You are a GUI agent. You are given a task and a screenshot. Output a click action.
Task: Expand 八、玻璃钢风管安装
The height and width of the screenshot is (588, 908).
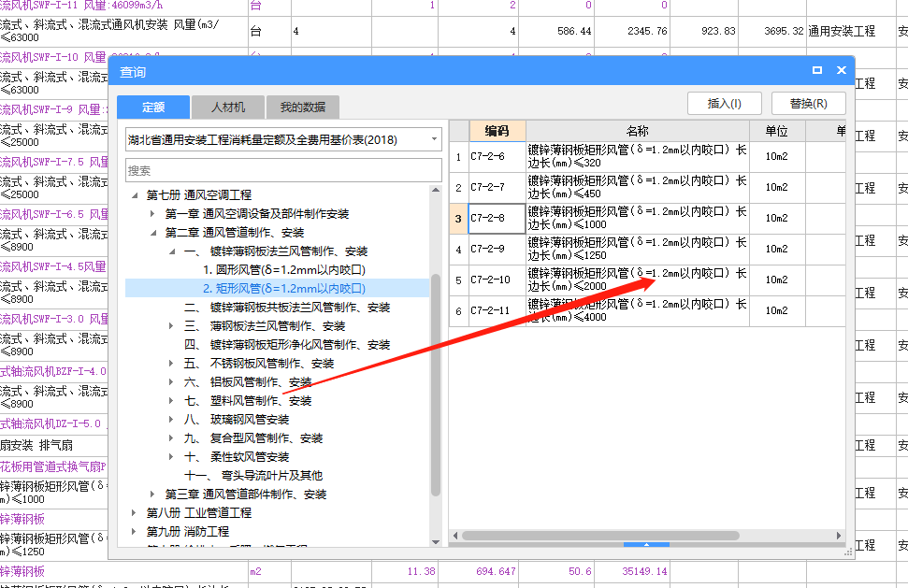(x=171, y=419)
